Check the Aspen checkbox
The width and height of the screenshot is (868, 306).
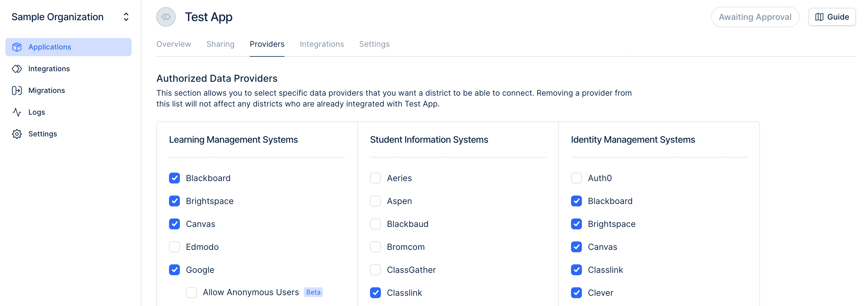tap(375, 201)
